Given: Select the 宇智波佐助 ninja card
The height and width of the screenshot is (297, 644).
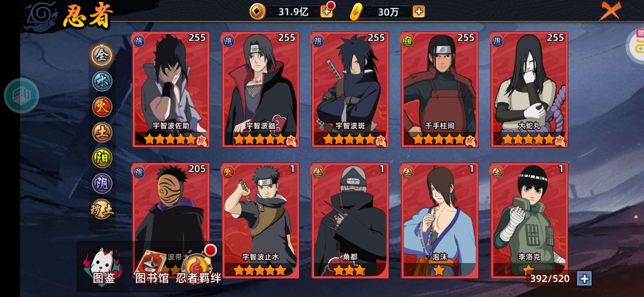Looking at the screenshot, I should coord(171,89).
